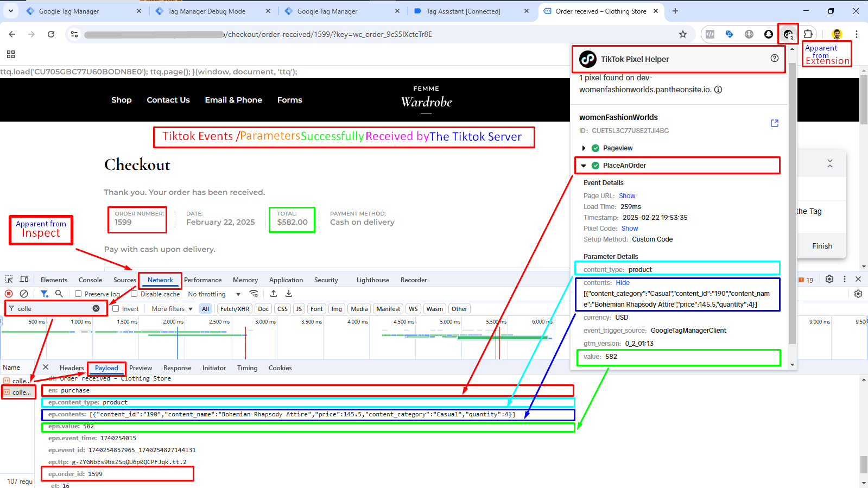Open the site information icon in address bar
Screen dimensions: 868x488
[x=74, y=34]
